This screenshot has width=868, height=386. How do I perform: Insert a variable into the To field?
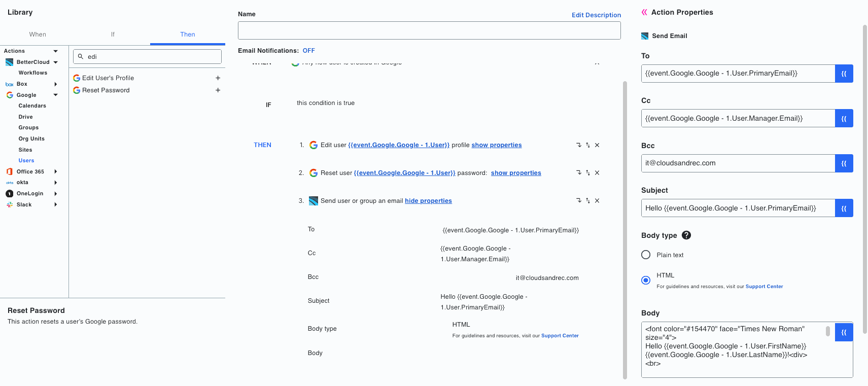click(x=844, y=74)
